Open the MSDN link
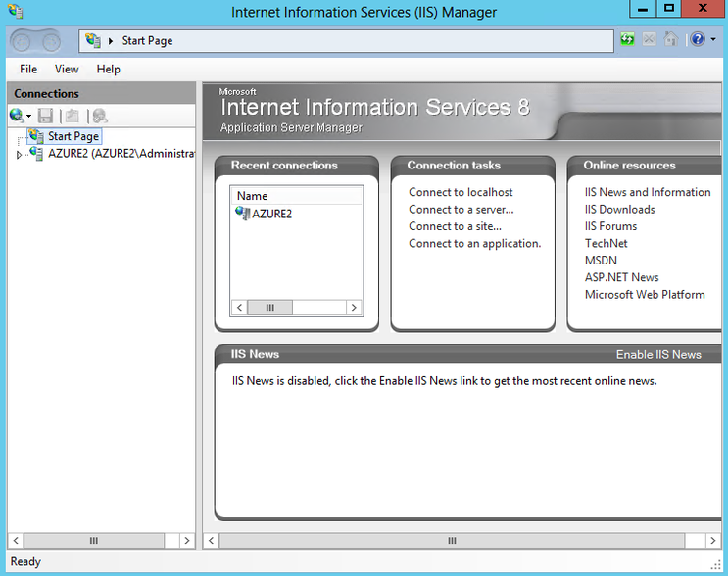Image resolution: width=728 pixels, height=576 pixels. click(601, 261)
